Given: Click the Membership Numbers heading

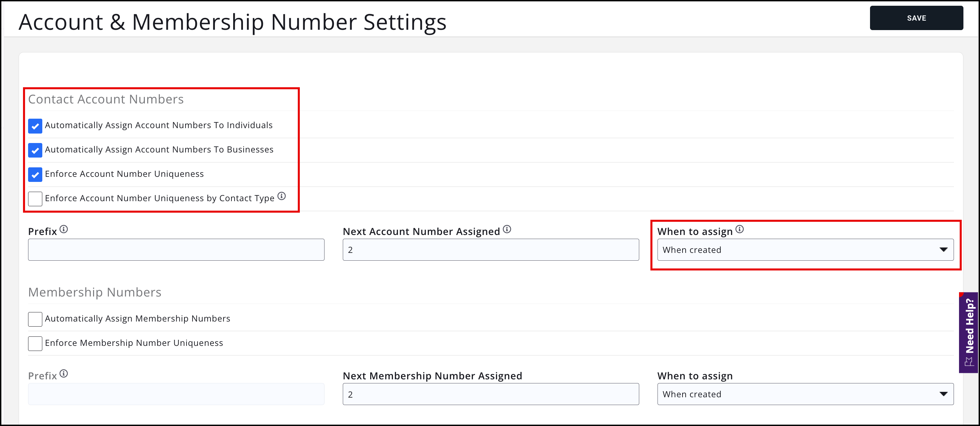Looking at the screenshot, I should [x=95, y=292].
